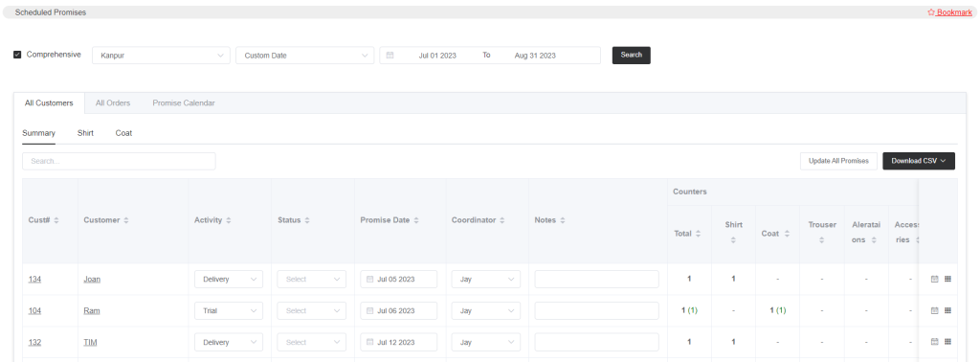The width and height of the screenshot is (980, 362).
Task: Open customer number 132 link
Action: point(34,342)
